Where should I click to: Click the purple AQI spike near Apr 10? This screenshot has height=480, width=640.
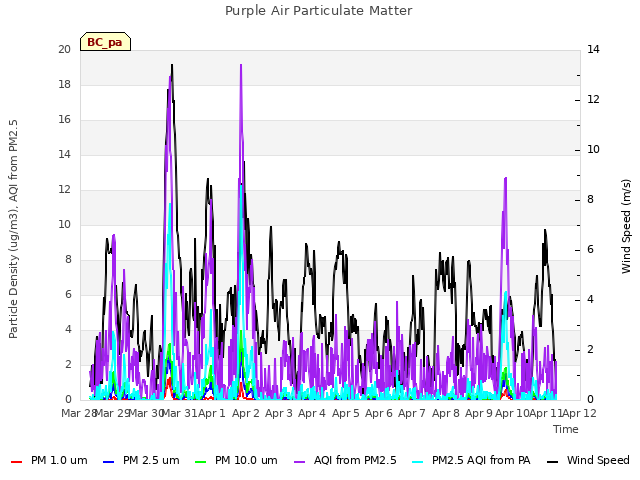tap(505, 178)
